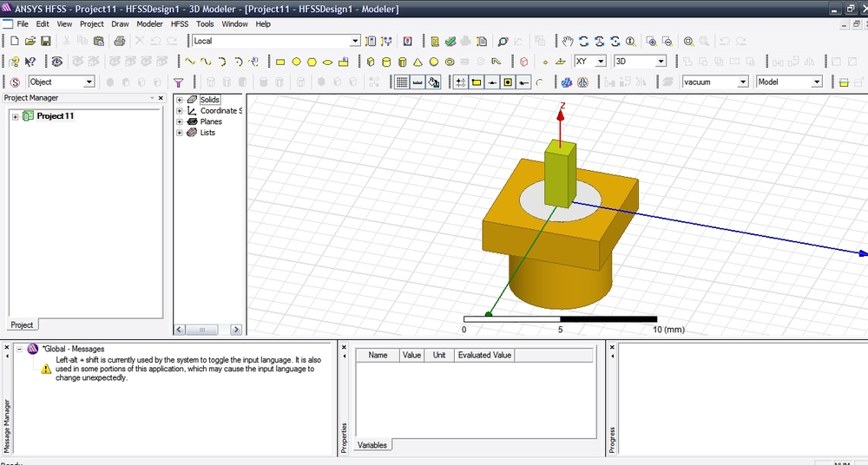Click the Zoom In magnifier icon
The height and width of the screenshot is (465, 868).
click(651, 41)
